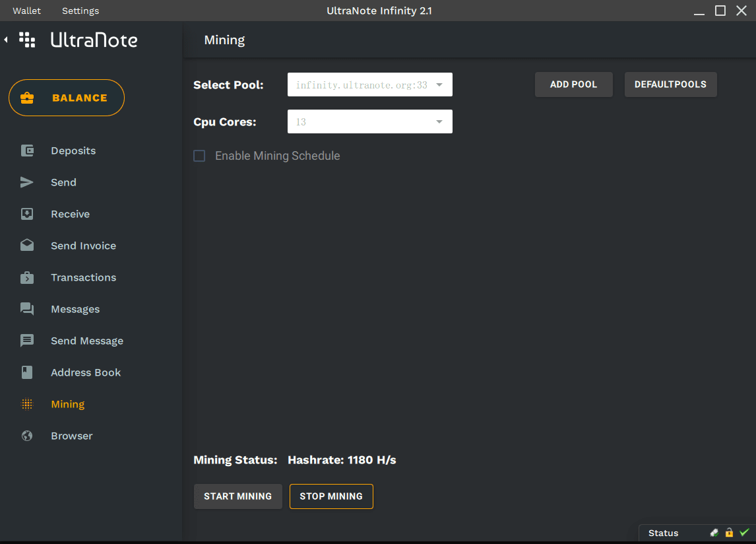756x544 pixels.
Task: Click the lock icon in status bar
Action: click(x=729, y=533)
